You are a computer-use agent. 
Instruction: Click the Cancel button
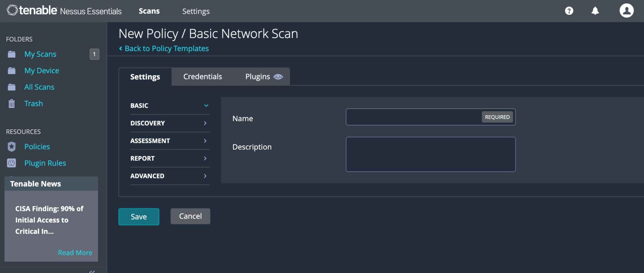click(x=190, y=216)
